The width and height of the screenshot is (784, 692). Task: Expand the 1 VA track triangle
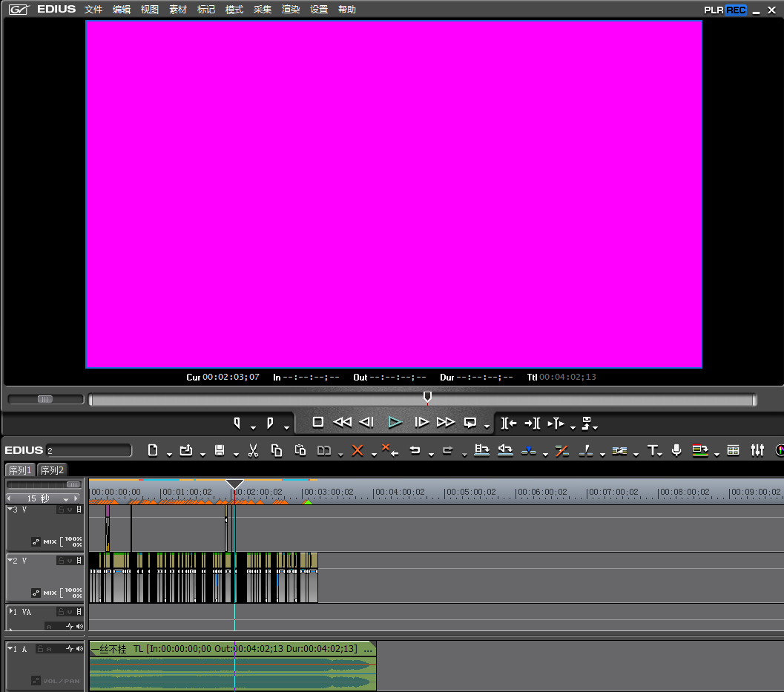point(10,612)
